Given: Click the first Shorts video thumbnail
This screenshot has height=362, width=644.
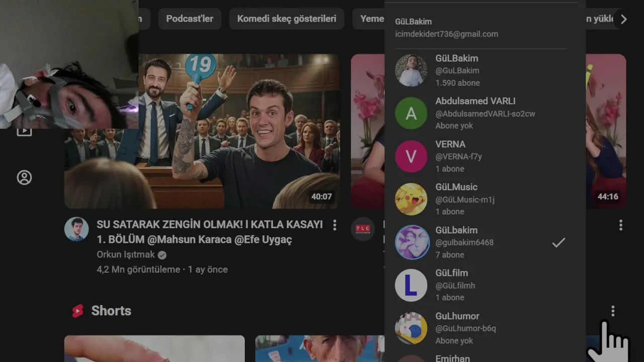Looking at the screenshot, I should pos(154,348).
